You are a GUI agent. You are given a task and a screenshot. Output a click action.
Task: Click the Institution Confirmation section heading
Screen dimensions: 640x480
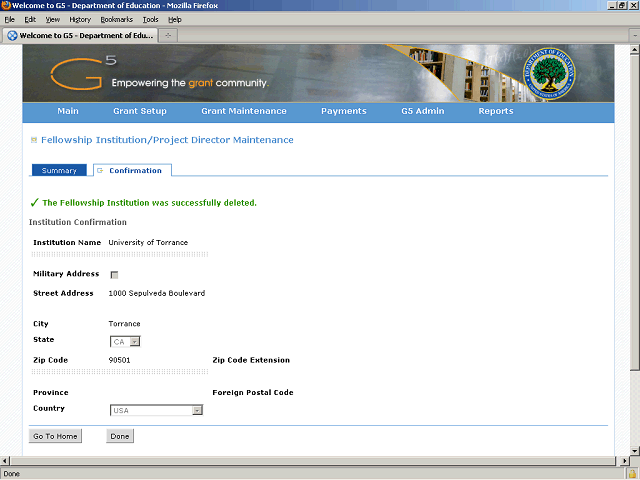point(78,222)
